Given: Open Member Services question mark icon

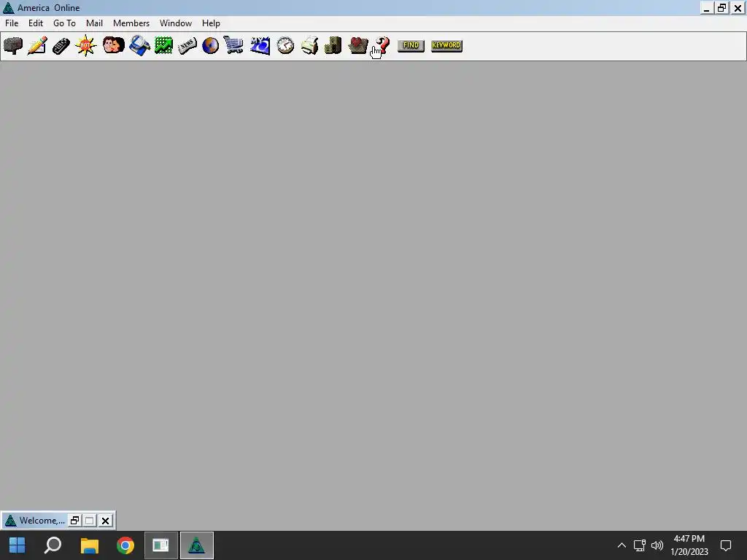Looking at the screenshot, I should click(382, 46).
